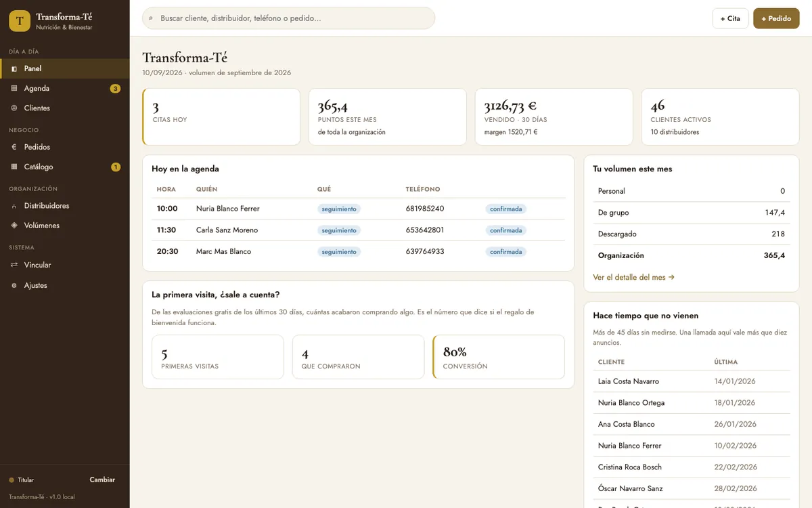Select Carla Sanz Moreno appointment row
The image size is (812, 508).
[x=358, y=230]
